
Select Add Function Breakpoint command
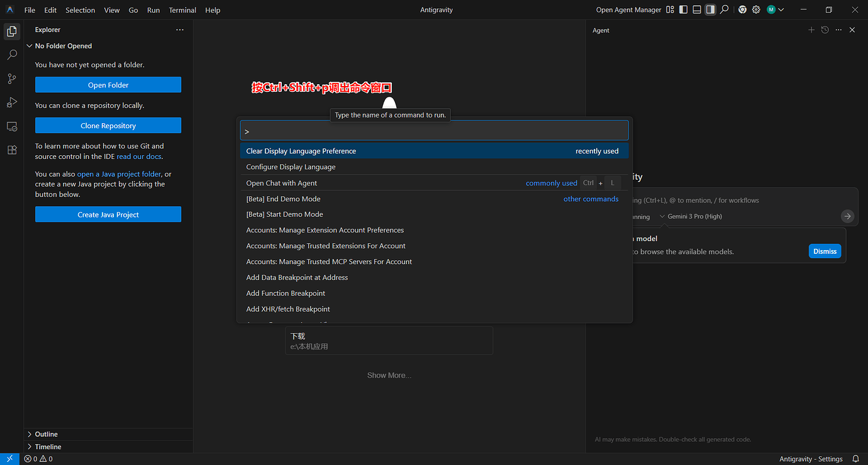pyautogui.click(x=434, y=293)
